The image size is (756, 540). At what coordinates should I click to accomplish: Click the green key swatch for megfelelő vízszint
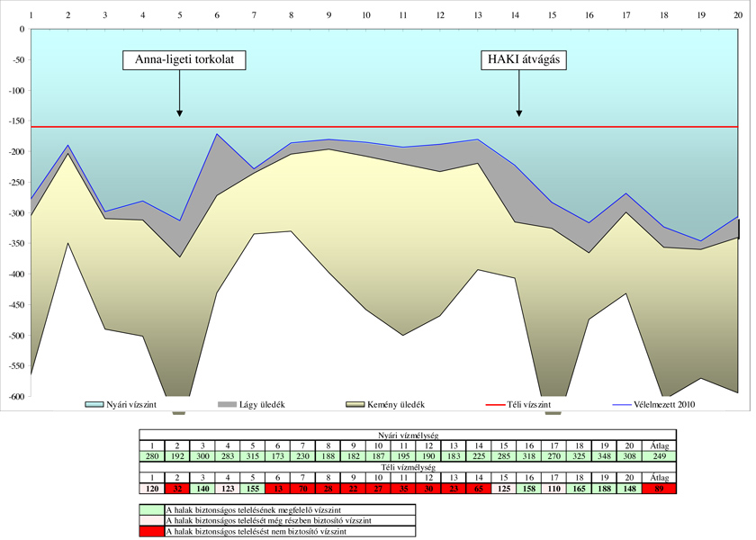tap(152, 509)
